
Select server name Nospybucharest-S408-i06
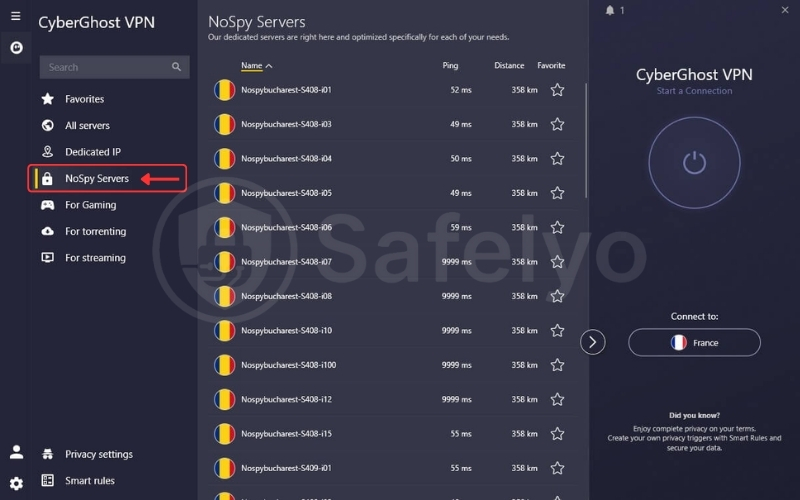pos(286,228)
